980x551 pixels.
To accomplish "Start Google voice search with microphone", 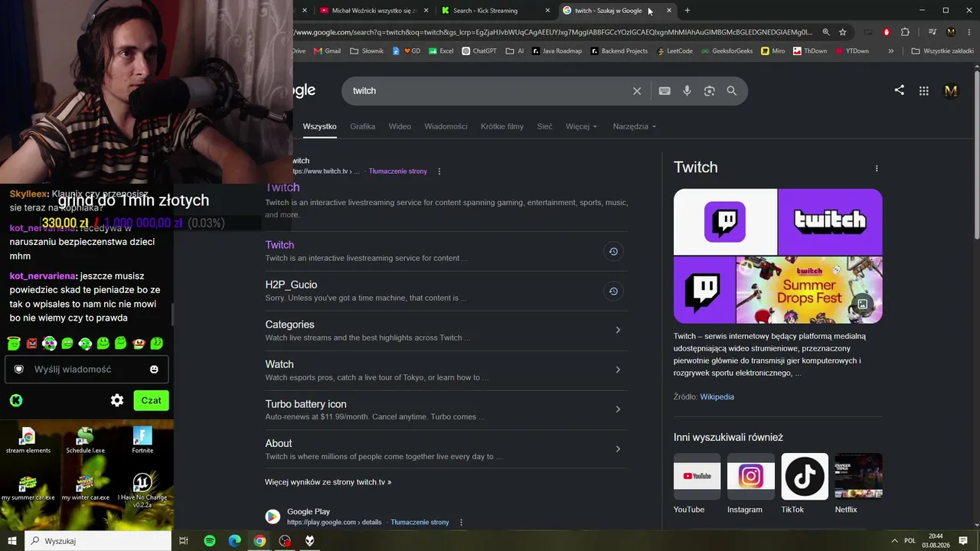I will (x=687, y=91).
